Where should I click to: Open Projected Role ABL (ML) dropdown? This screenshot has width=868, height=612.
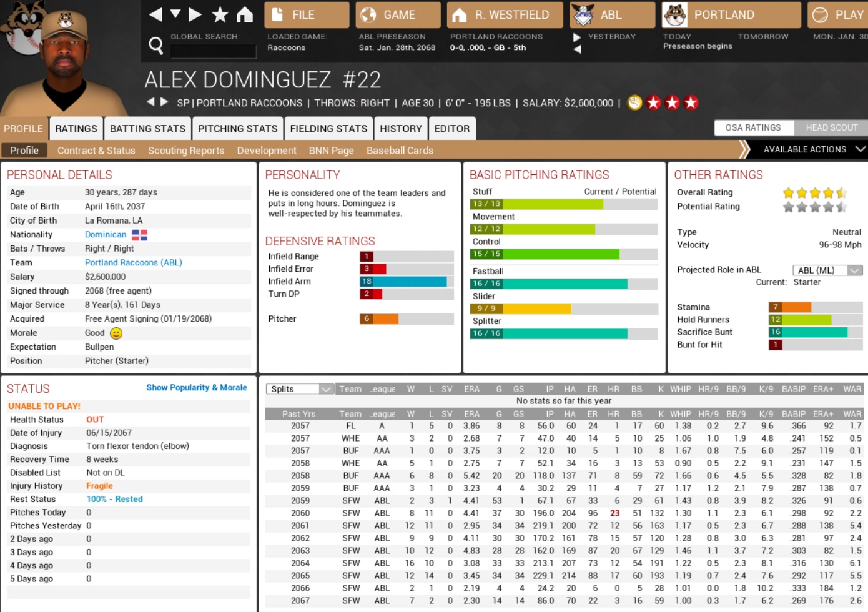point(827,270)
